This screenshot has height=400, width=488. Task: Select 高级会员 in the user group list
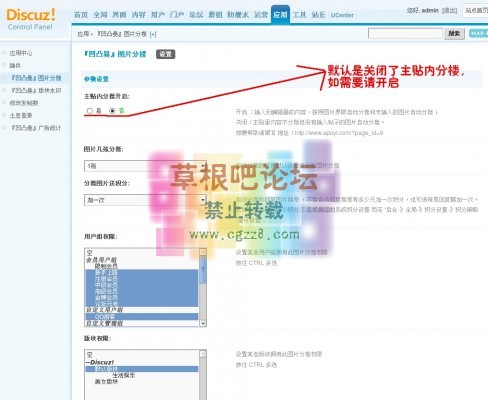(142, 291)
